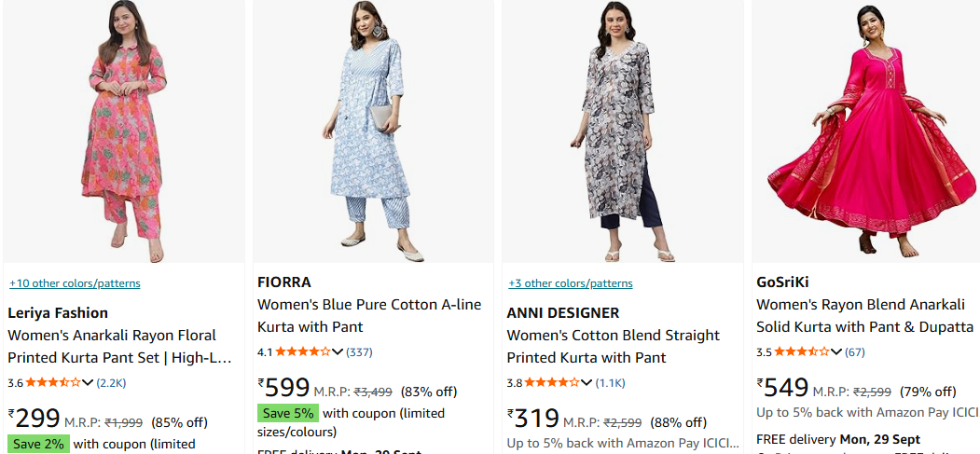Expand the 3.6 star rating popover arrow
The width and height of the screenshot is (980, 454).
point(89,382)
